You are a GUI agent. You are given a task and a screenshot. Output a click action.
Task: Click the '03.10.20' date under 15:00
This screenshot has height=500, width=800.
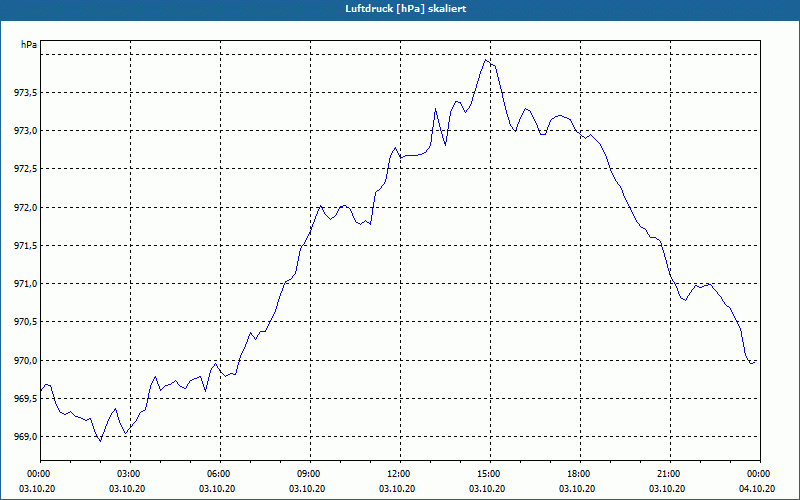pos(487,489)
